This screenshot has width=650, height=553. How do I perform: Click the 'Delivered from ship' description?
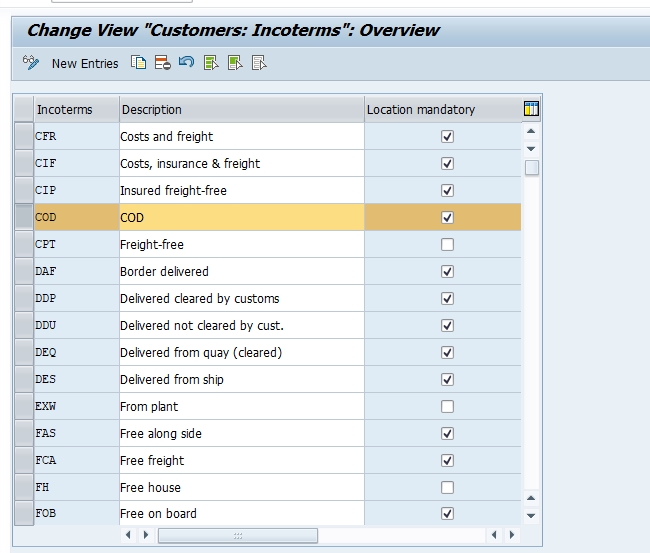pos(242,379)
